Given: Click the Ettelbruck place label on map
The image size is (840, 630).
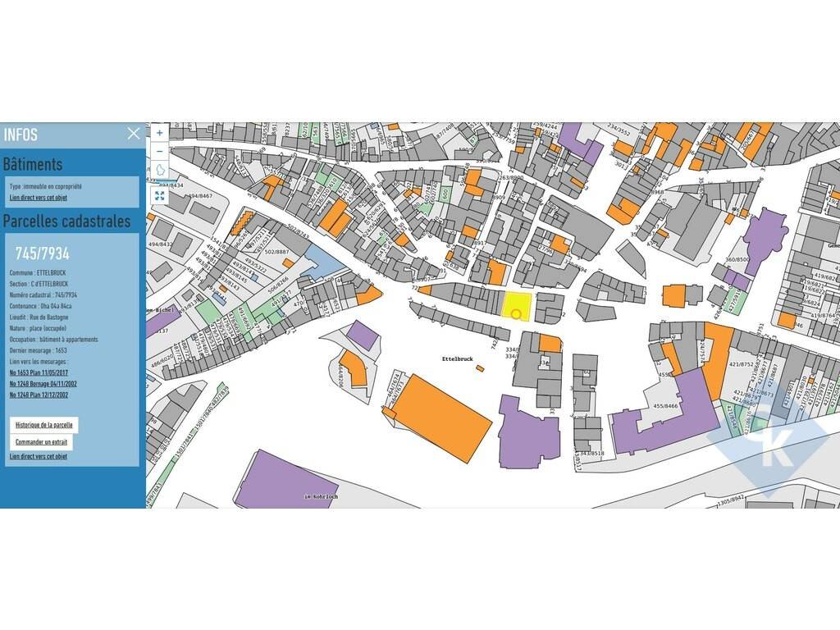Looking at the screenshot, I should 459,359.
